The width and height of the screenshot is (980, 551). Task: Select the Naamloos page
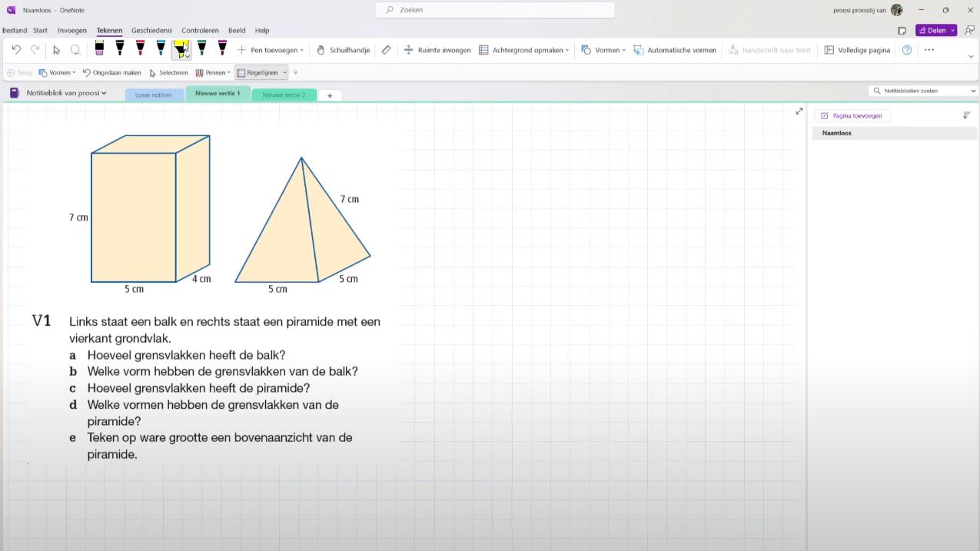click(x=894, y=133)
